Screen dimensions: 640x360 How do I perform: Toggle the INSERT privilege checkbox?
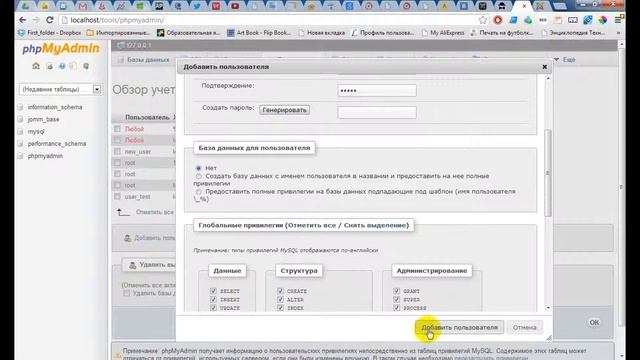coord(213,299)
